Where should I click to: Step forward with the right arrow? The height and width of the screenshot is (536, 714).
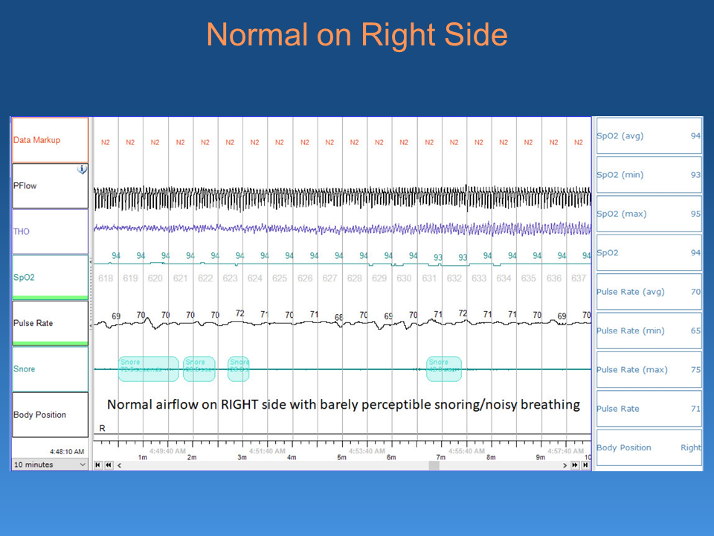(568, 465)
